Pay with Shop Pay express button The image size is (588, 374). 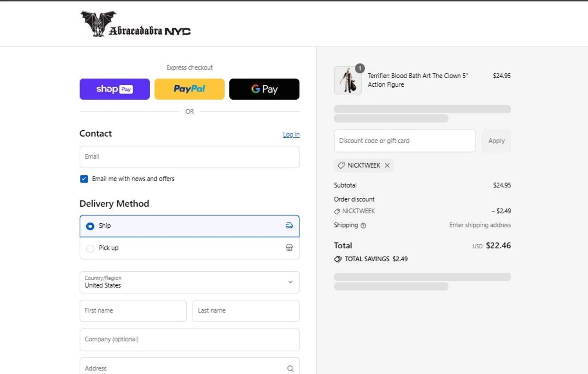coord(114,89)
